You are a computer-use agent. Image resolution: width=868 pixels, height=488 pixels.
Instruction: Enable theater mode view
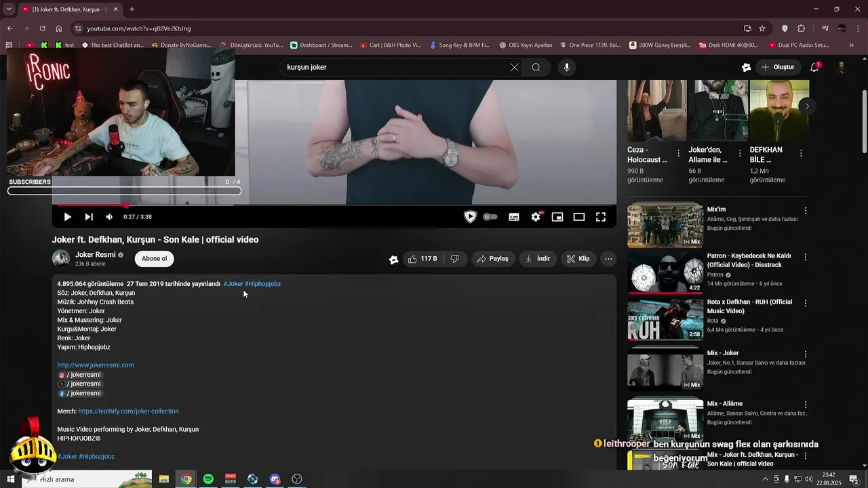[579, 217]
